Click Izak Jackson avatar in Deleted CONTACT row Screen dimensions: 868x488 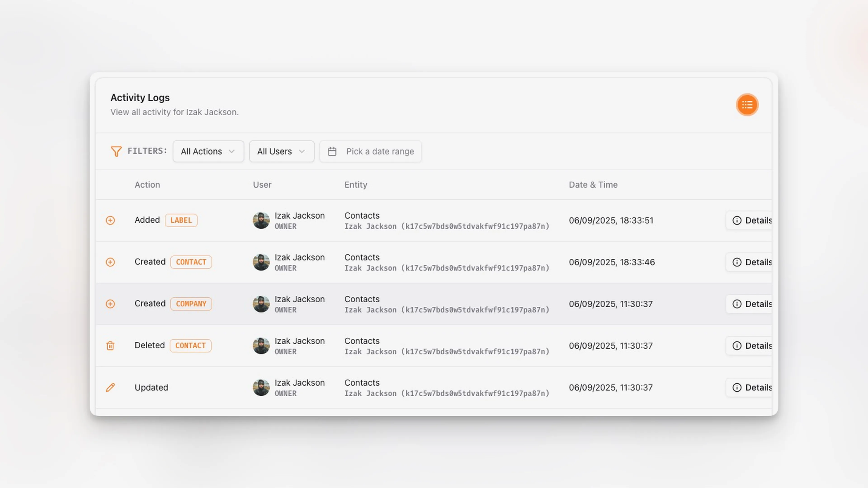(x=261, y=346)
